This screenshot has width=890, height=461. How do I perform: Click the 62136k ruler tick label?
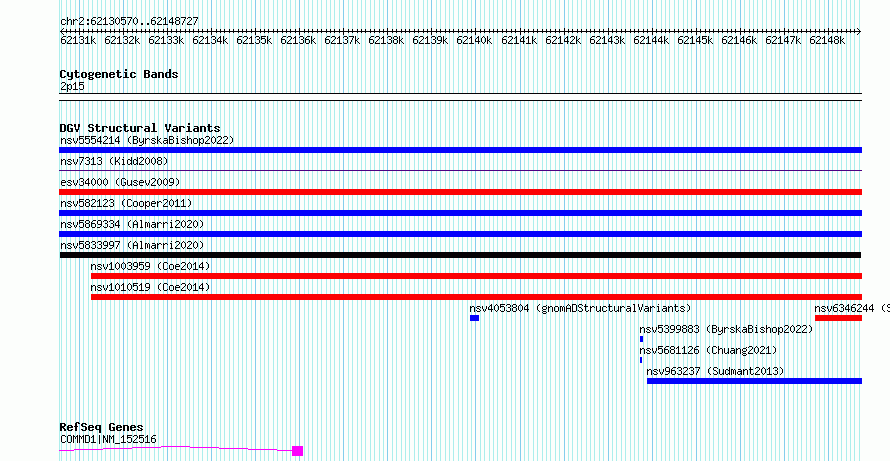pyautogui.click(x=299, y=41)
